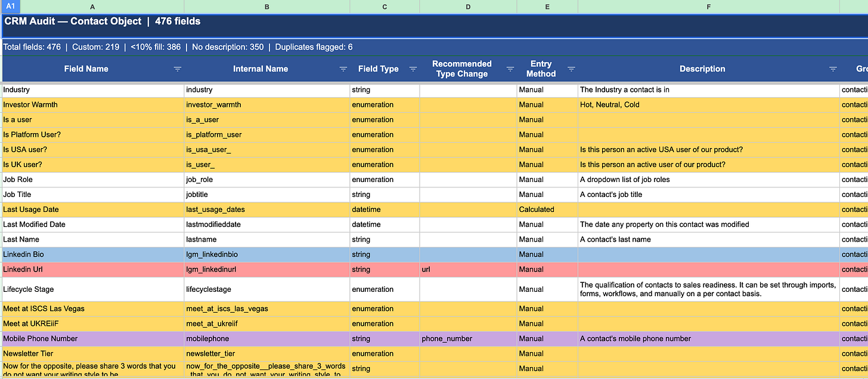Viewport: 868px width, 379px height.
Task: Click the Lifecycle Stage description cell
Action: coord(708,289)
